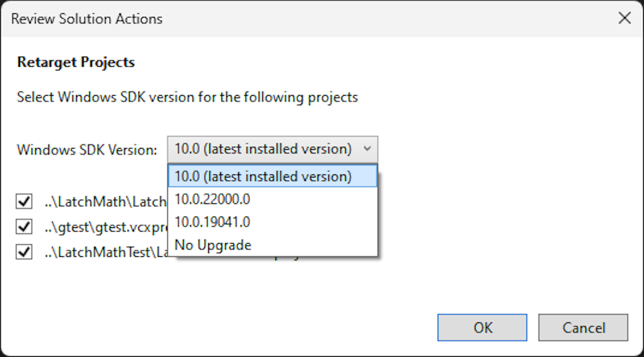The image size is (644, 357).
Task: Click the Retarget Projects heading
Action: [x=76, y=62]
